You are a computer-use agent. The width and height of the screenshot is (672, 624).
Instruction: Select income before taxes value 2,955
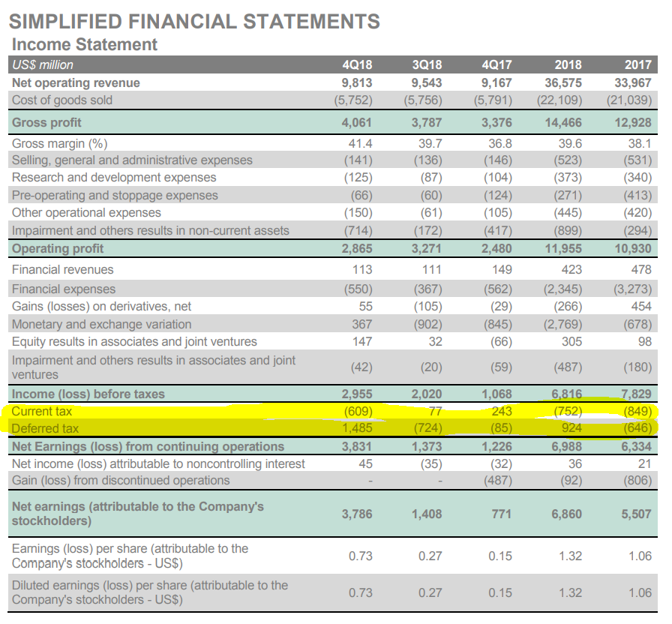[x=357, y=394]
